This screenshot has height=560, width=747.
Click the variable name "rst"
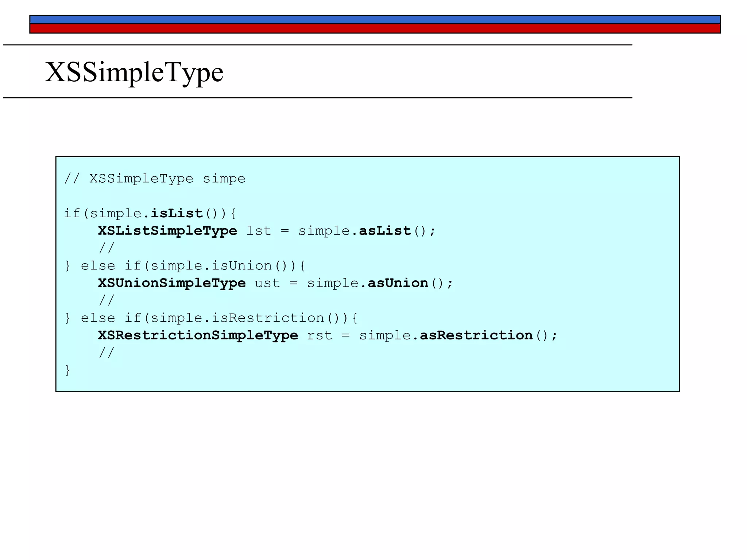tap(320, 335)
